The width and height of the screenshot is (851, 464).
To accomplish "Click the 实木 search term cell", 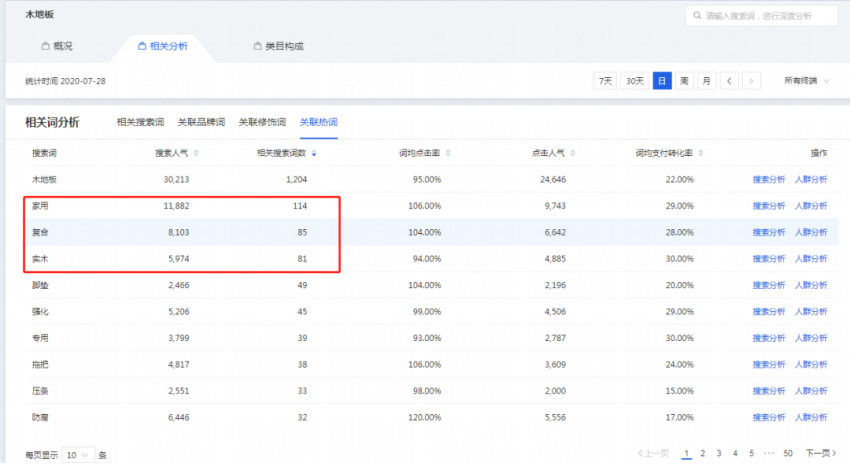I will 40,259.
